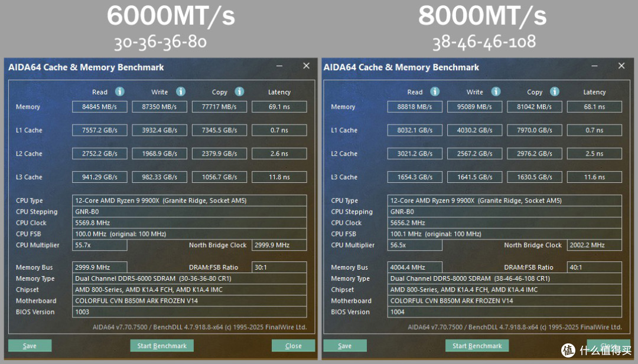Click Write info icon in right window
The height and width of the screenshot is (364, 638).
tap(496, 91)
